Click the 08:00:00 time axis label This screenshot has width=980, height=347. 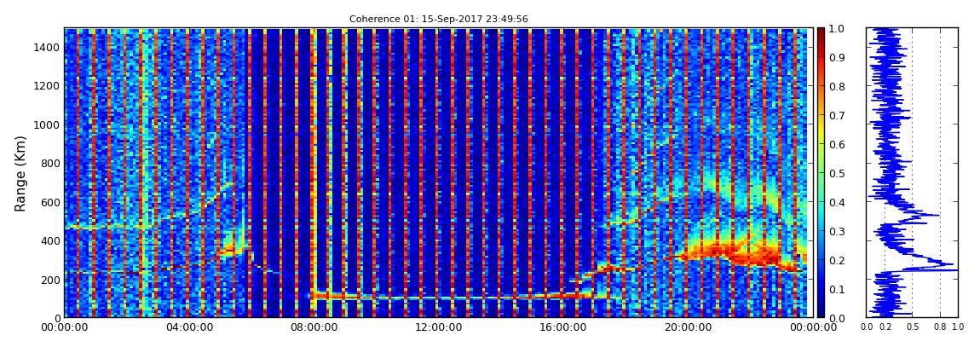click(x=312, y=327)
